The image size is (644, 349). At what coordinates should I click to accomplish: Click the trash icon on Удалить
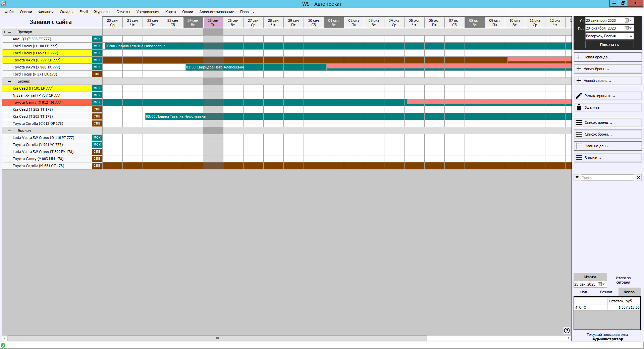tap(579, 107)
